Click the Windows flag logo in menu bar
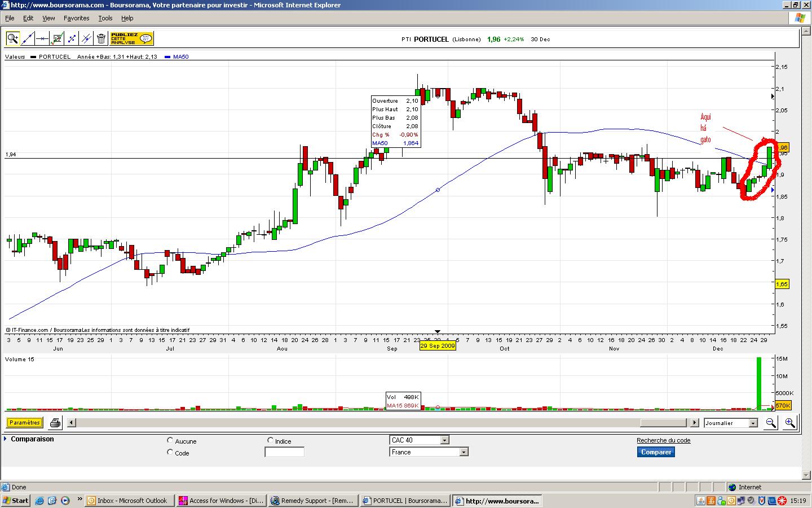 click(800, 18)
